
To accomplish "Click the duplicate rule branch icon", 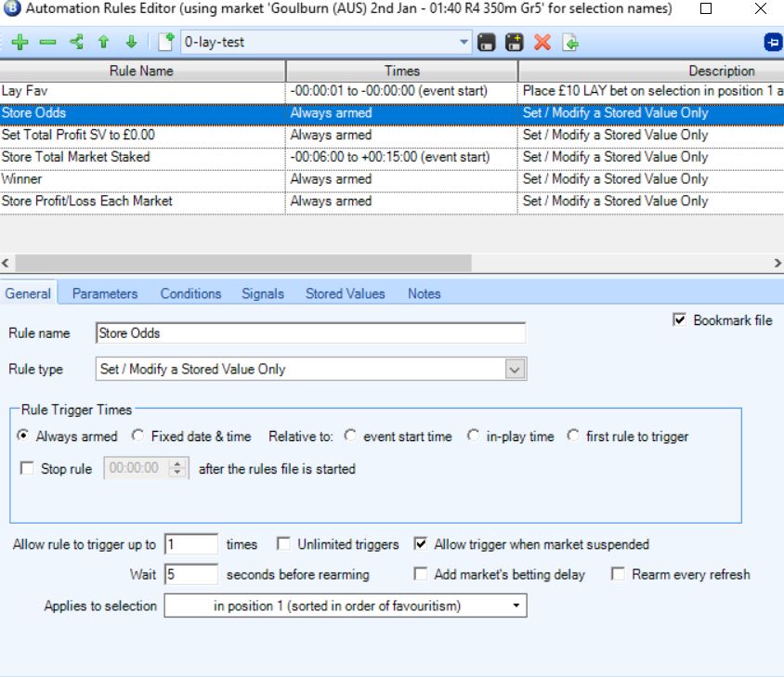I will [x=75, y=43].
